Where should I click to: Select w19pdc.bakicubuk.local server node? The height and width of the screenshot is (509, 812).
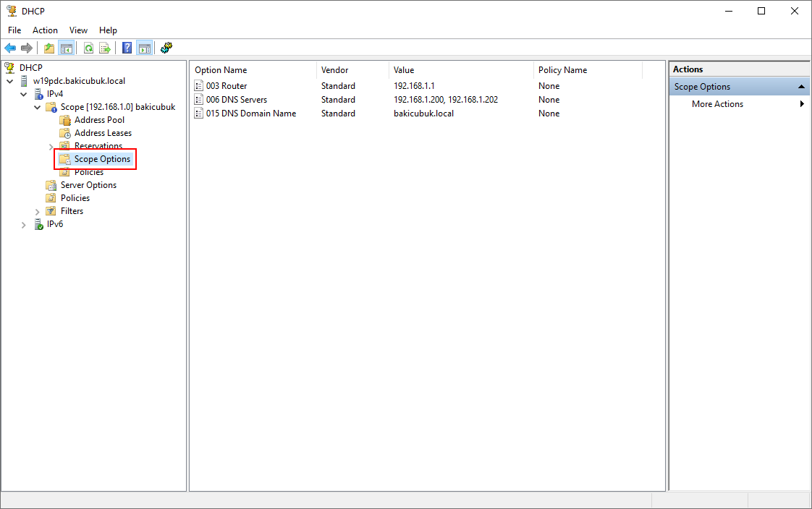coord(79,81)
